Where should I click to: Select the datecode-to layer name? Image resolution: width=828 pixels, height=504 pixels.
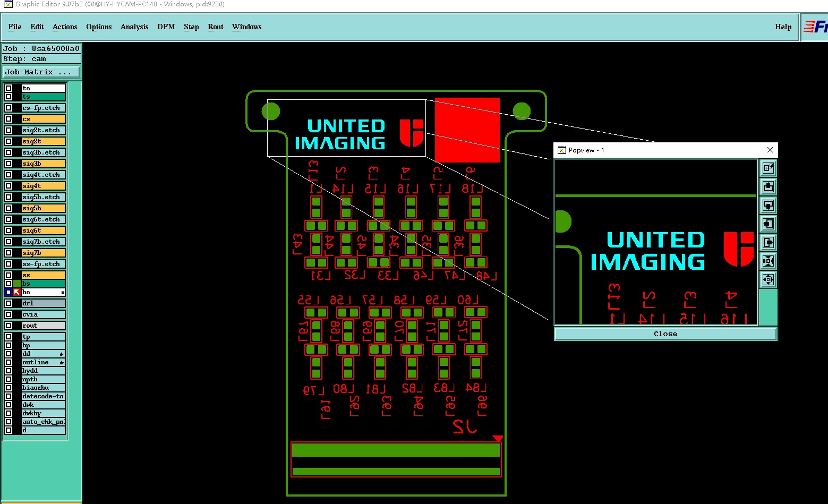coord(44,396)
